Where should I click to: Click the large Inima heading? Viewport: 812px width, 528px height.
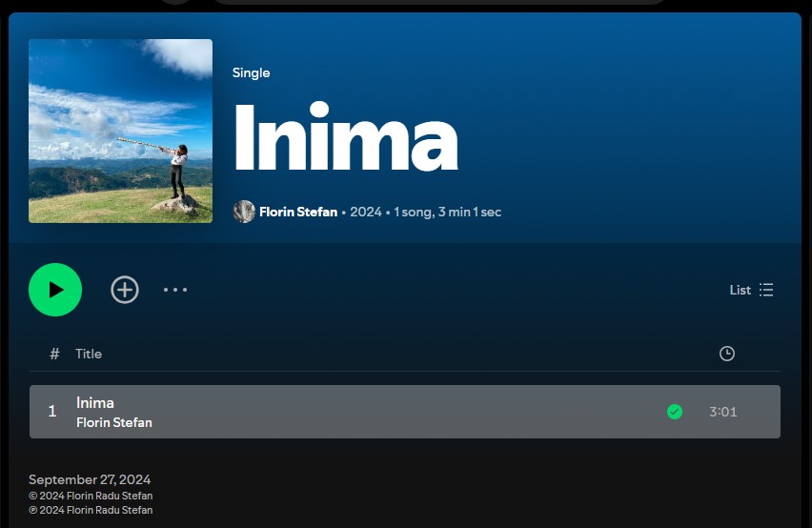345,137
